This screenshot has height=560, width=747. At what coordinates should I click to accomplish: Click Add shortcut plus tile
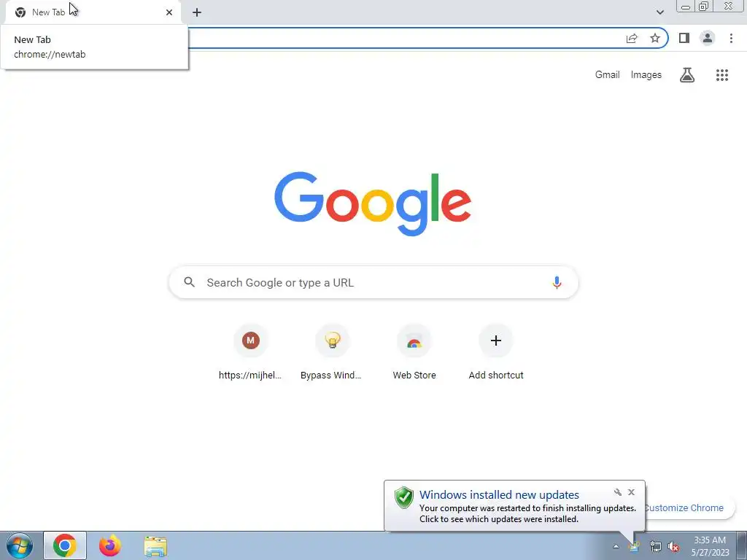coord(496,352)
